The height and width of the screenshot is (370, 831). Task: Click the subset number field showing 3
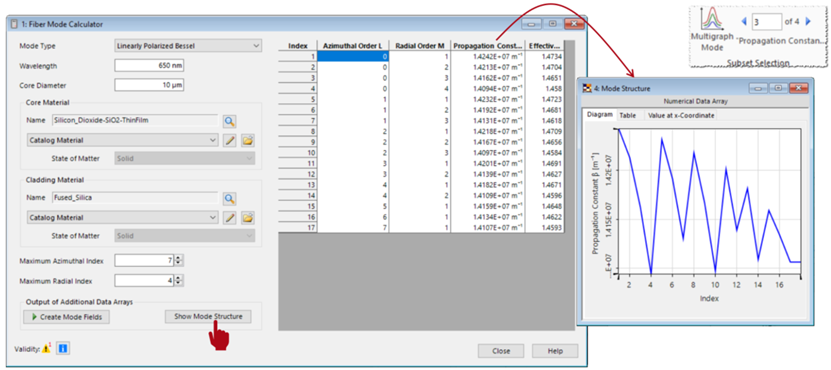(766, 22)
